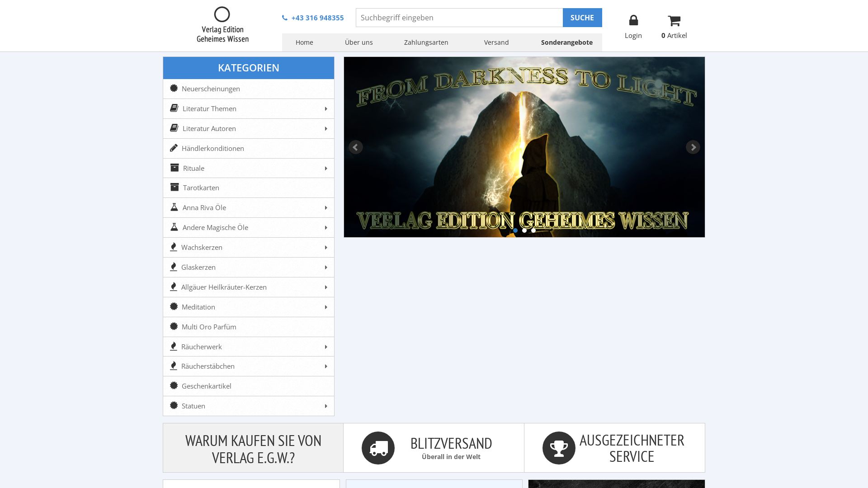Open the Multi Oro Parfüm category
The height and width of the screenshot is (488, 868).
249,327
